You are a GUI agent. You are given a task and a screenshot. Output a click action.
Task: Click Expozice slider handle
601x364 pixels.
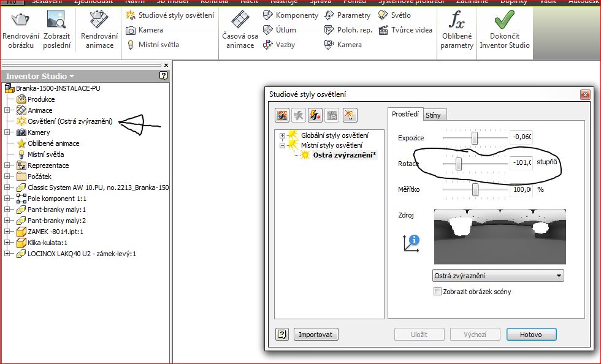tap(475, 138)
